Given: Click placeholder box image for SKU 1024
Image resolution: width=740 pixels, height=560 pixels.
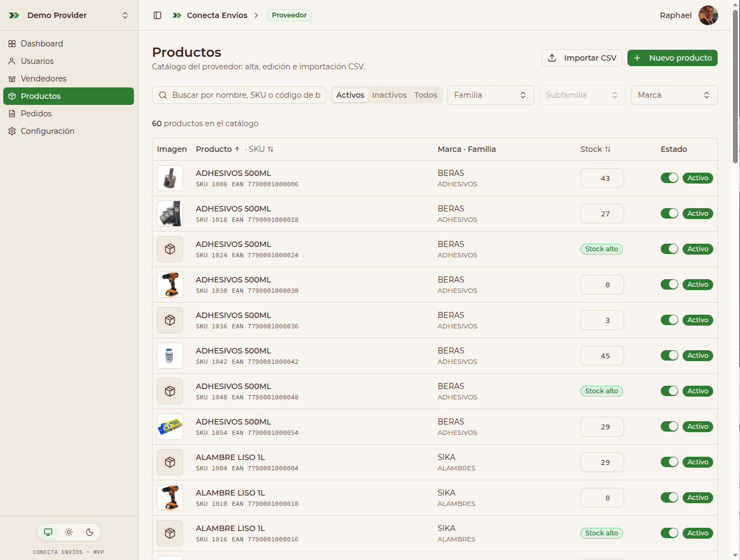Looking at the screenshot, I should 170,249.
